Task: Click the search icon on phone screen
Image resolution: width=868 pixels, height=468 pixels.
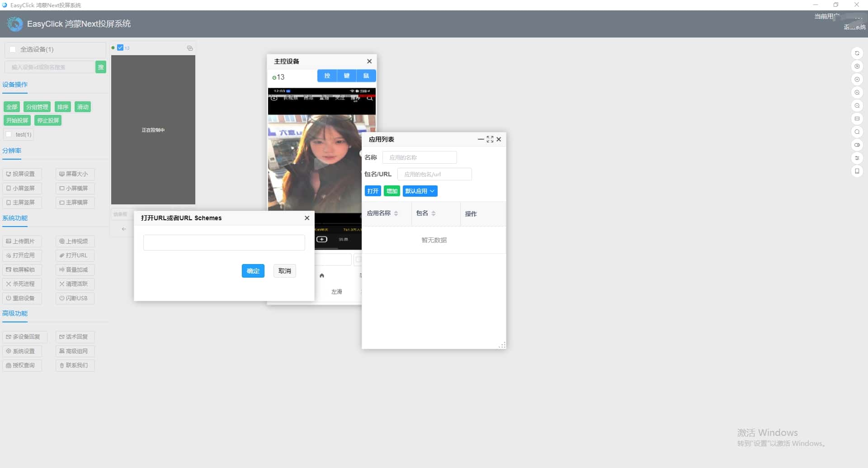Action: 370,98
